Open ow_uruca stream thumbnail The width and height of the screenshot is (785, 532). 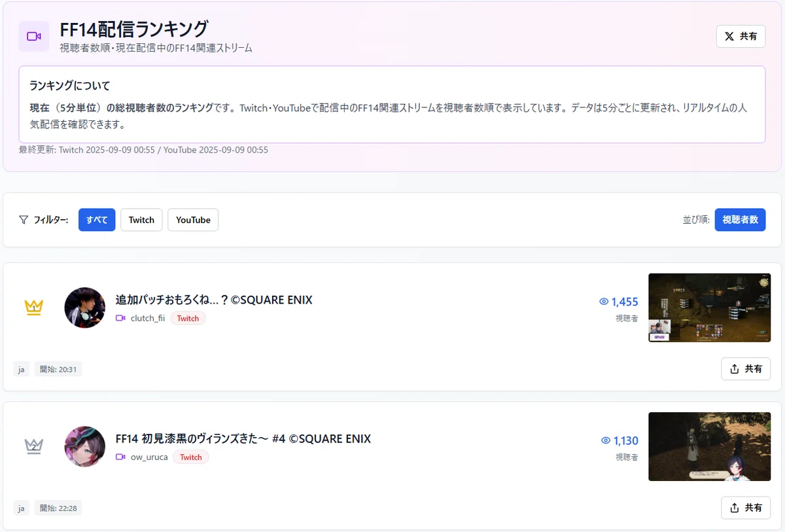(709, 446)
